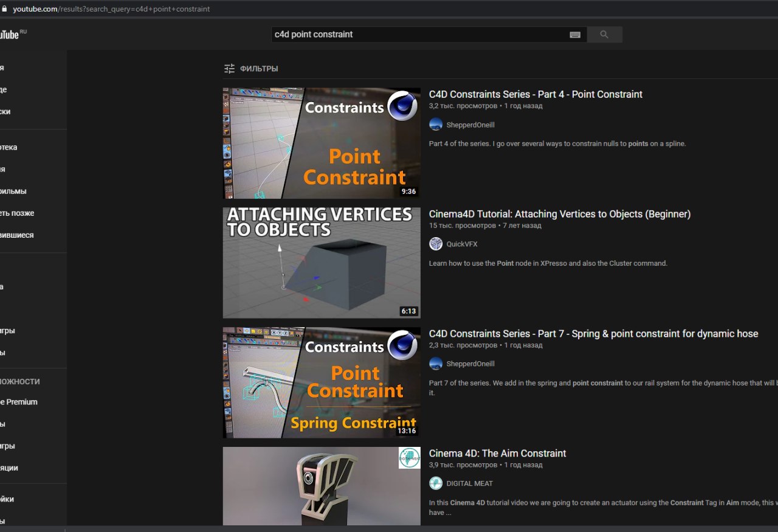Open the DIGITAL MEAT channel name
Screen dimensions: 778x532
click(470, 483)
